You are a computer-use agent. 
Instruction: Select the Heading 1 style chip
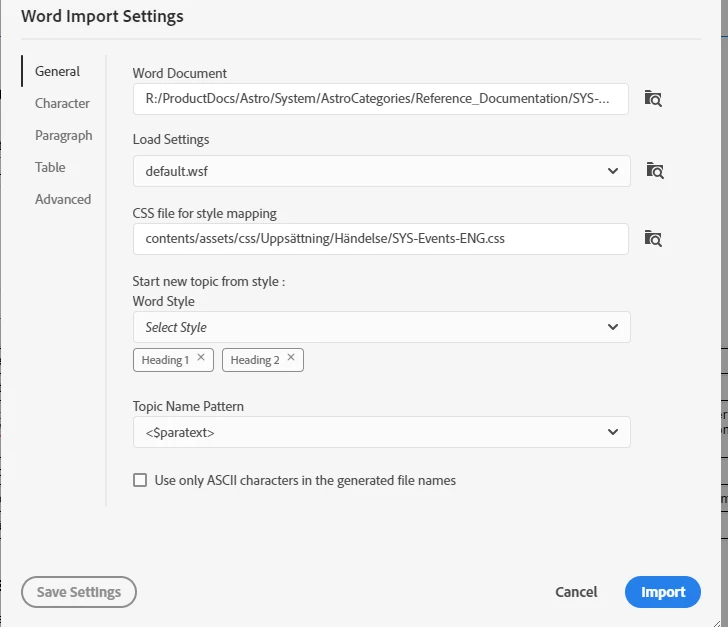coord(165,360)
